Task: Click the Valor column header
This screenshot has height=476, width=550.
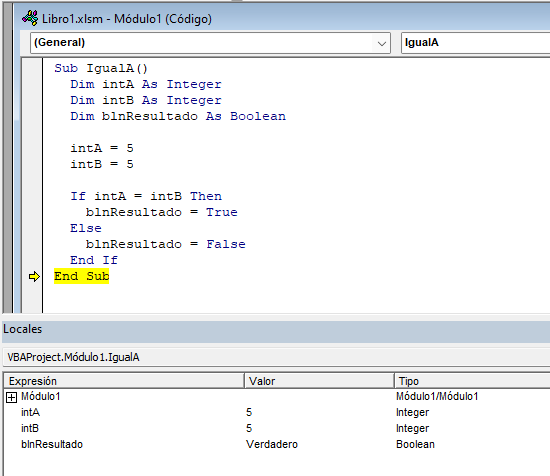Action: point(319,381)
